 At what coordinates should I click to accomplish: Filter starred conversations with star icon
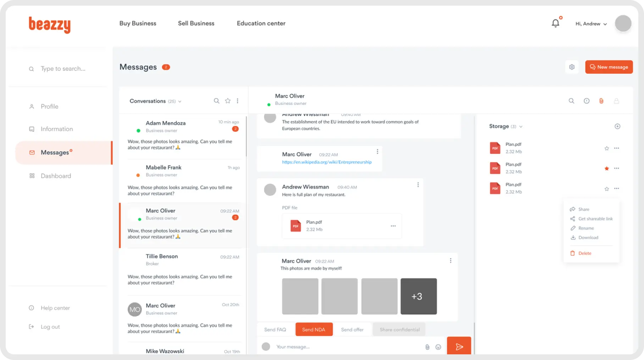[x=228, y=101]
